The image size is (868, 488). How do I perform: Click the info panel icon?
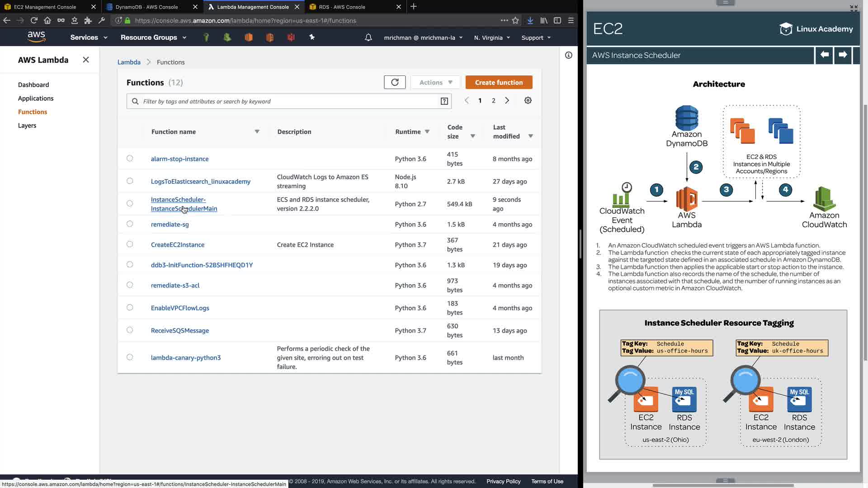tap(568, 55)
